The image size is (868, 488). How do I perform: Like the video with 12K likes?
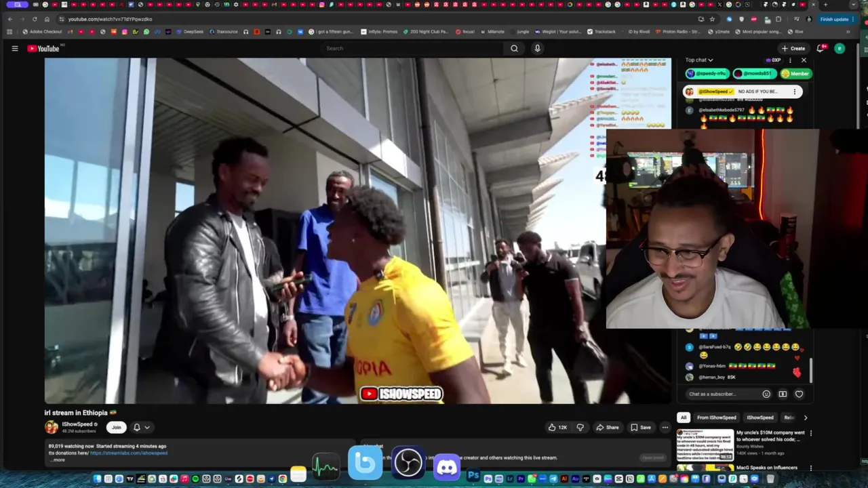point(557,427)
